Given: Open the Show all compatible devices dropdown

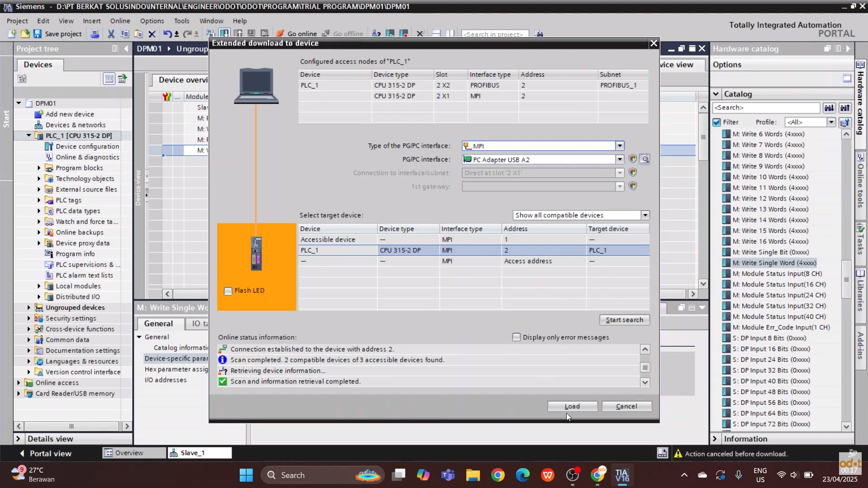Looking at the screenshot, I should pos(645,215).
